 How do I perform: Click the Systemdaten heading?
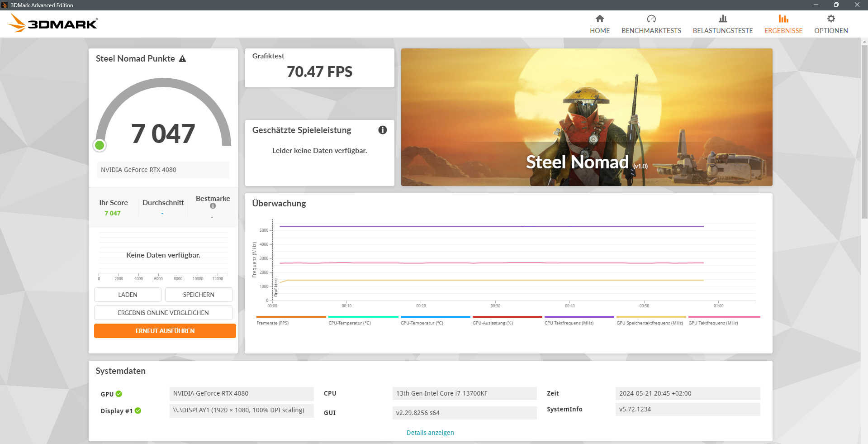click(x=121, y=371)
